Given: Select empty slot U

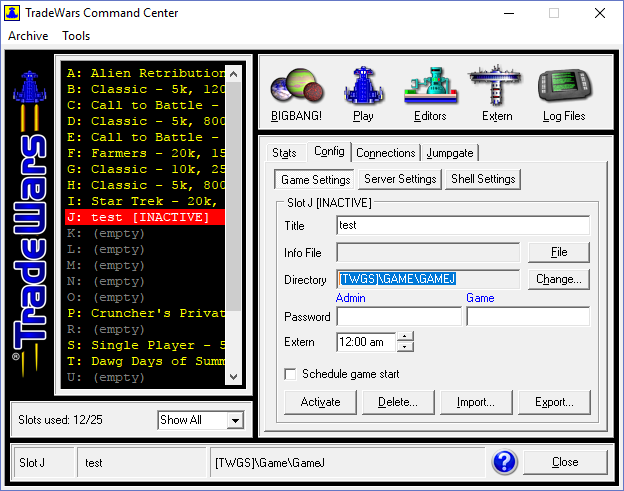Looking at the screenshot, I should pyautogui.click(x=145, y=377).
